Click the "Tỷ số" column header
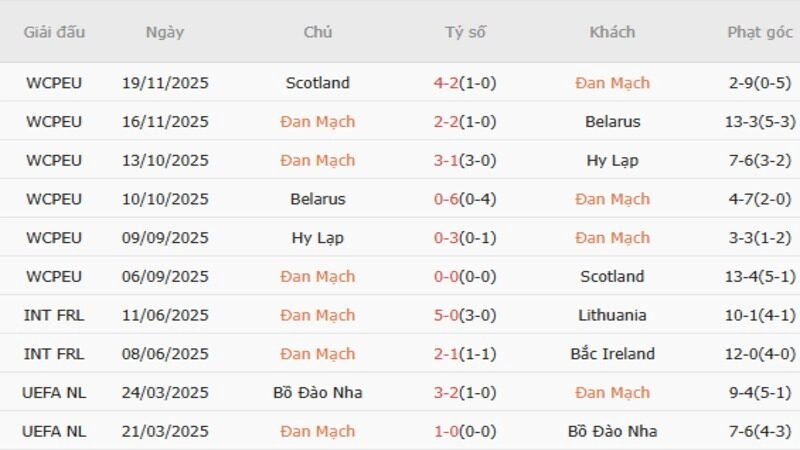This screenshot has width=800, height=450. tap(465, 32)
